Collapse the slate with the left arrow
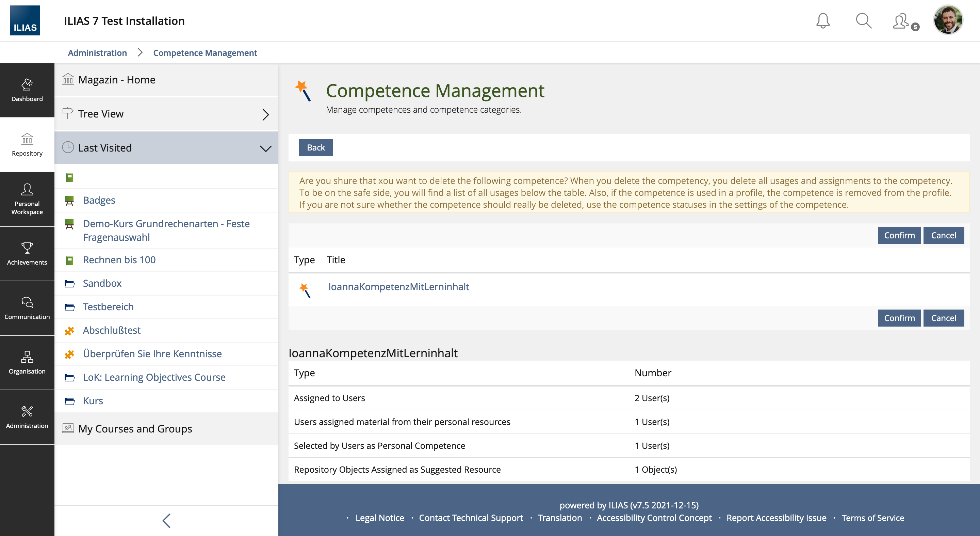This screenshot has height=536, width=980. coord(166,520)
